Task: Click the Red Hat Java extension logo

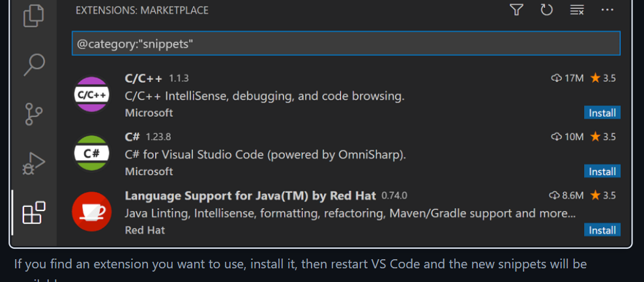Action: (x=92, y=212)
